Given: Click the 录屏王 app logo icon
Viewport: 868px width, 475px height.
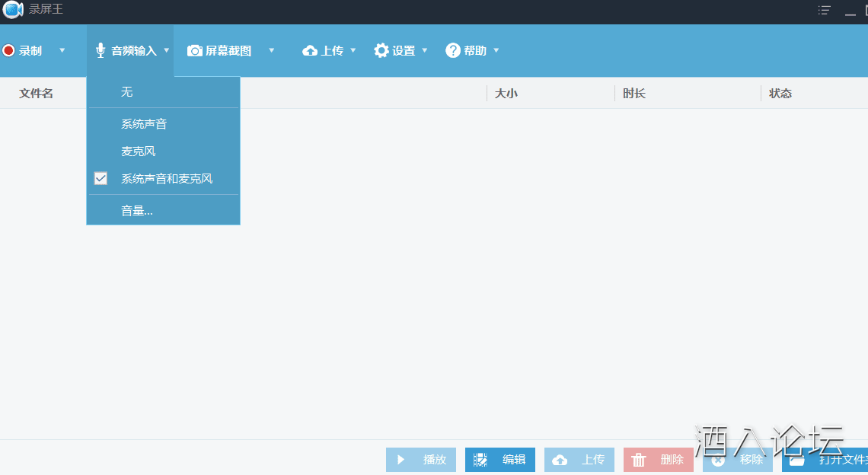Looking at the screenshot, I should click(13, 10).
